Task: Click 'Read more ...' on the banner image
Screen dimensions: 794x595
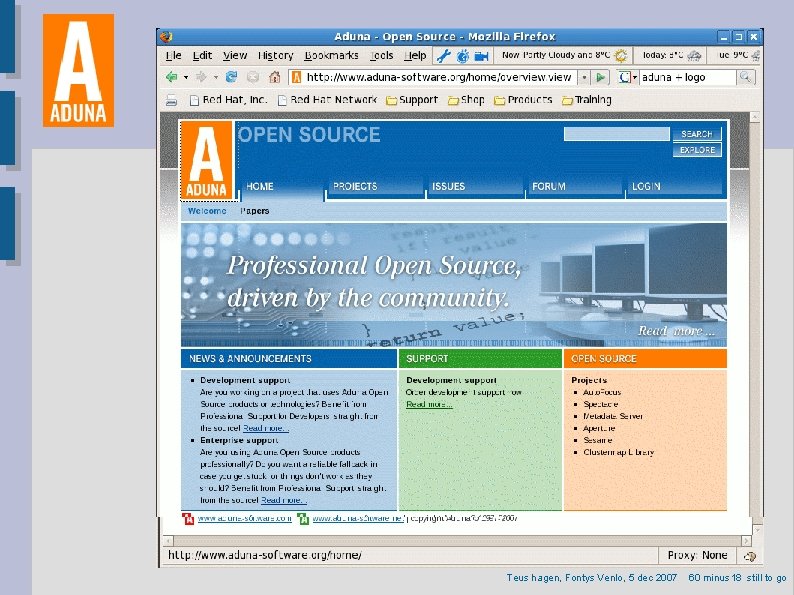Action: click(676, 331)
